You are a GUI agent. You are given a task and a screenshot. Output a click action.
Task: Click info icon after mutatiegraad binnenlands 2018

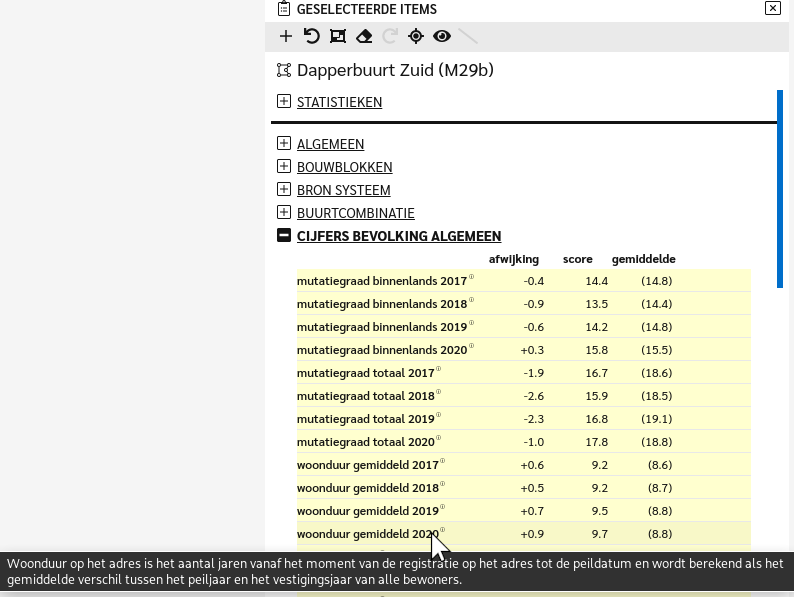(x=471, y=300)
